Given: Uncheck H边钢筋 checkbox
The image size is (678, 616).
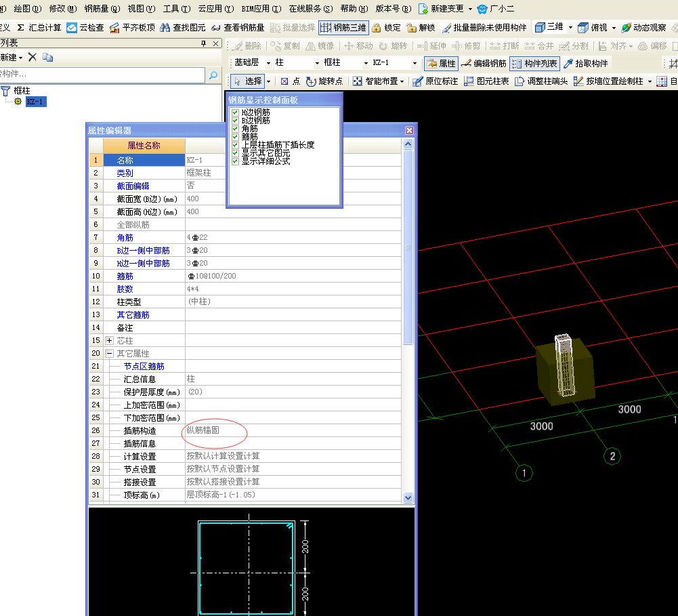Looking at the screenshot, I should 235,112.
